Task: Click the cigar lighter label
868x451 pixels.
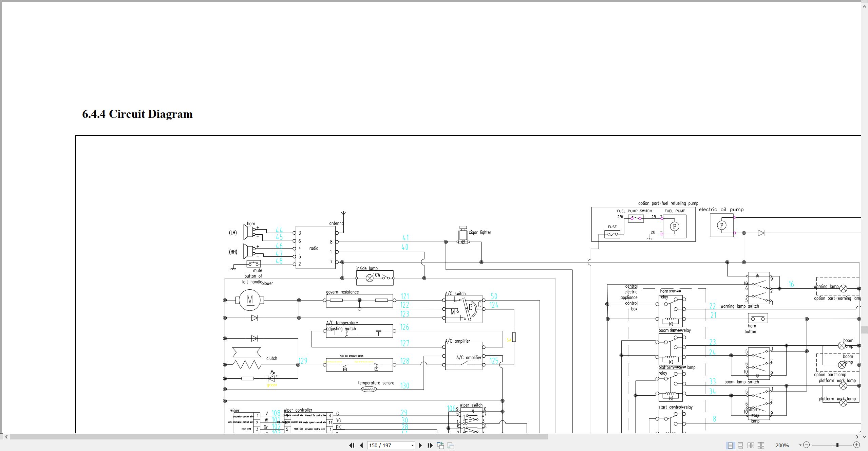Action: pos(480,233)
